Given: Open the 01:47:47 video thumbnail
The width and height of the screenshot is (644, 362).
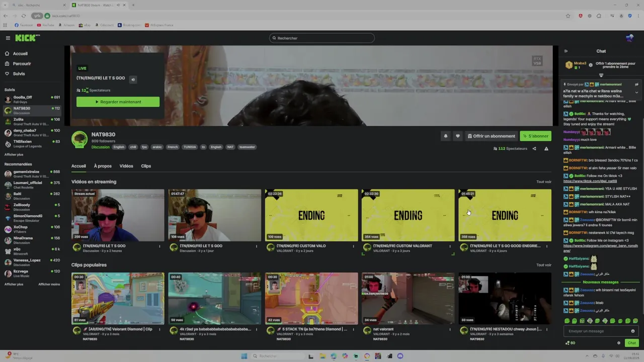Looking at the screenshot, I should 214,215.
